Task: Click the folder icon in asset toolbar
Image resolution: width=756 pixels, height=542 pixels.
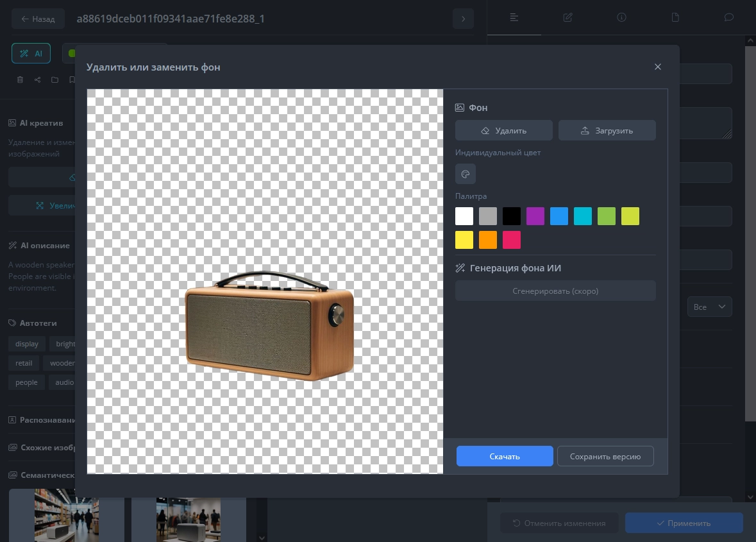Action: point(55,80)
